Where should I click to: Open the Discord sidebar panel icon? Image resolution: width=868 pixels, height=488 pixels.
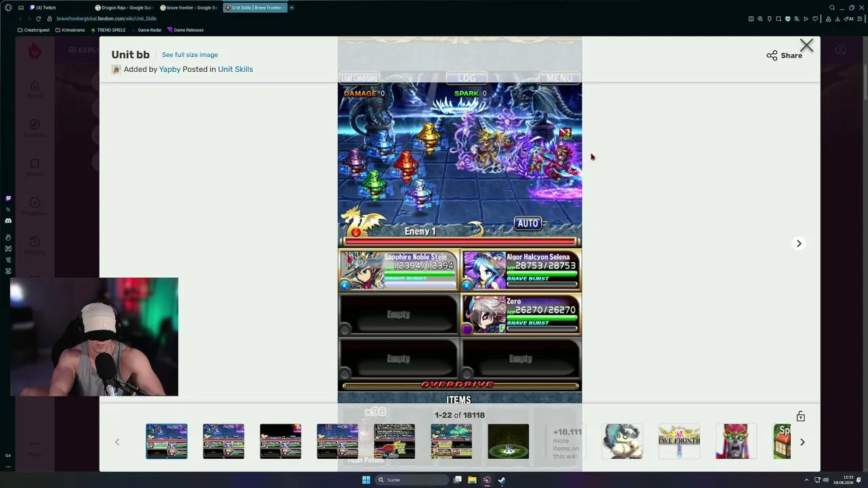(x=8, y=221)
